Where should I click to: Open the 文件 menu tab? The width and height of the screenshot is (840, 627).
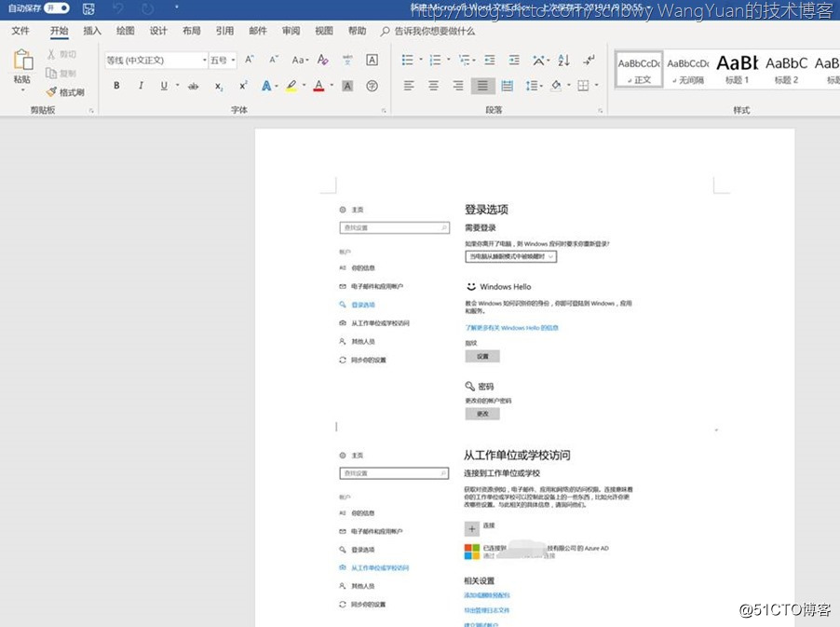20,31
